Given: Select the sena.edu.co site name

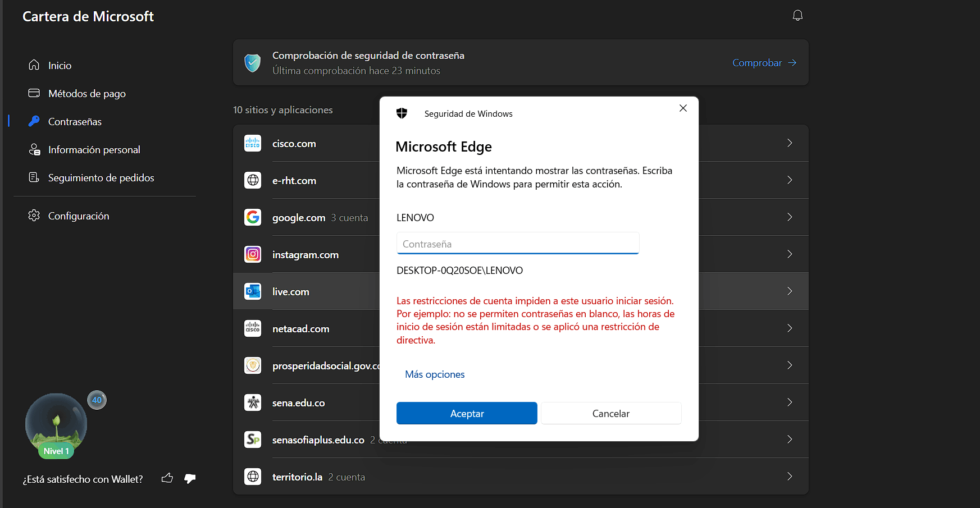Looking at the screenshot, I should pyautogui.click(x=299, y=403).
